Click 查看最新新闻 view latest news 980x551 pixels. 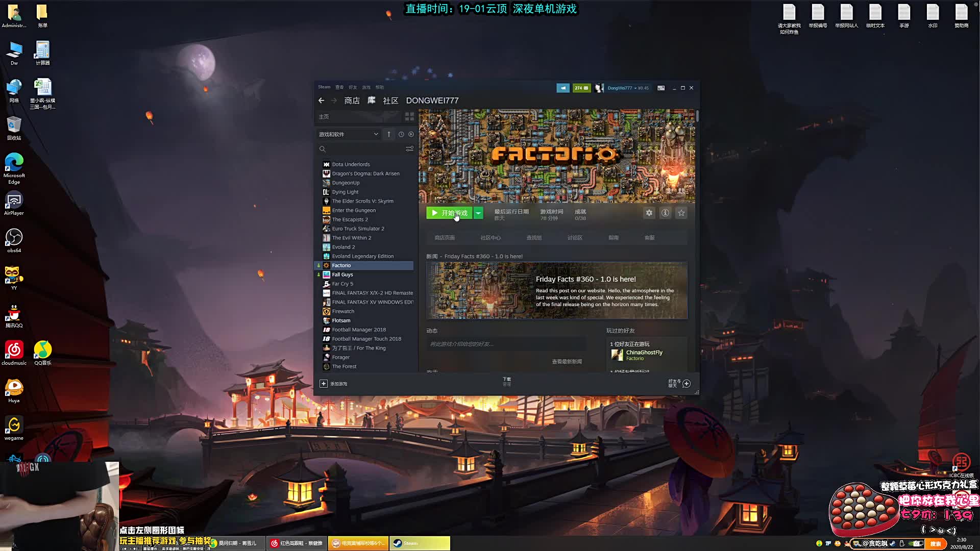point(567,362)
